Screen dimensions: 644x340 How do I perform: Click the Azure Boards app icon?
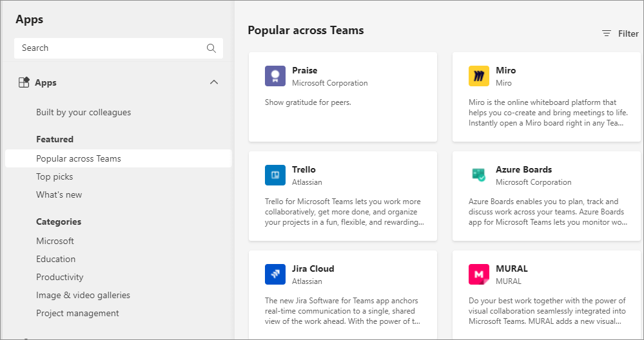pyautogui.click(x=479, y=175)
